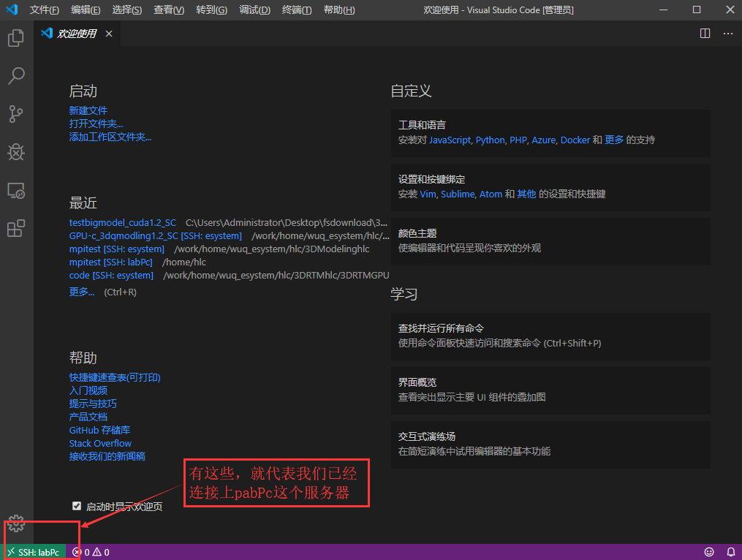Image resolution: width=742 pixels, height=560 pixels.
Task: Open the GitHub 存储库 link
Action: point(99,431)
